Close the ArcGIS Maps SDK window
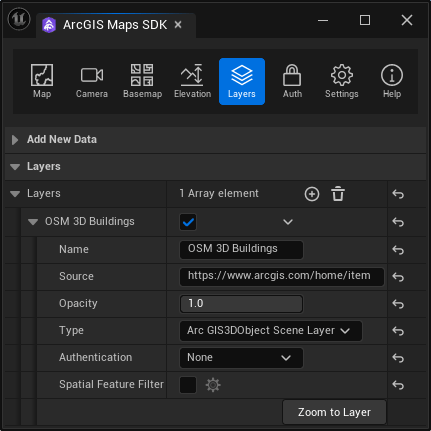Viewport: 431px width, 431px height. coord(407,20)
